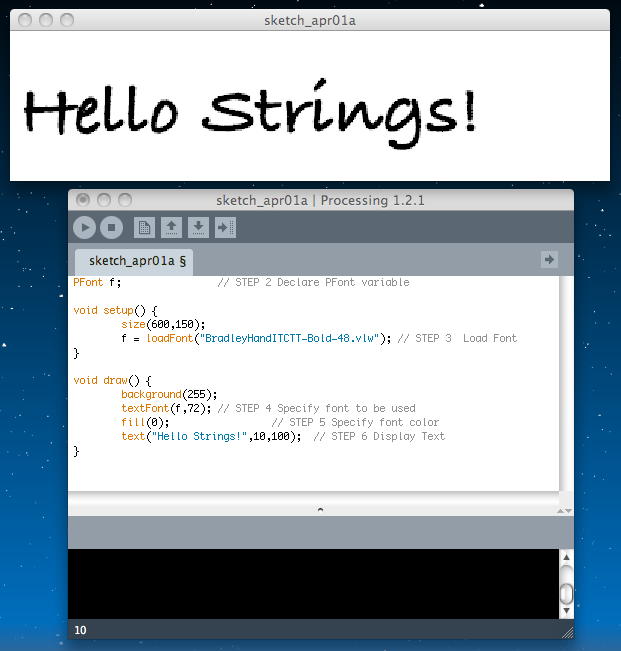Image resolution: width=621 pixels, height=651 pixels.
Task: Click the Processing 1.2.1 window title
Action: click(x=320, y=201)
